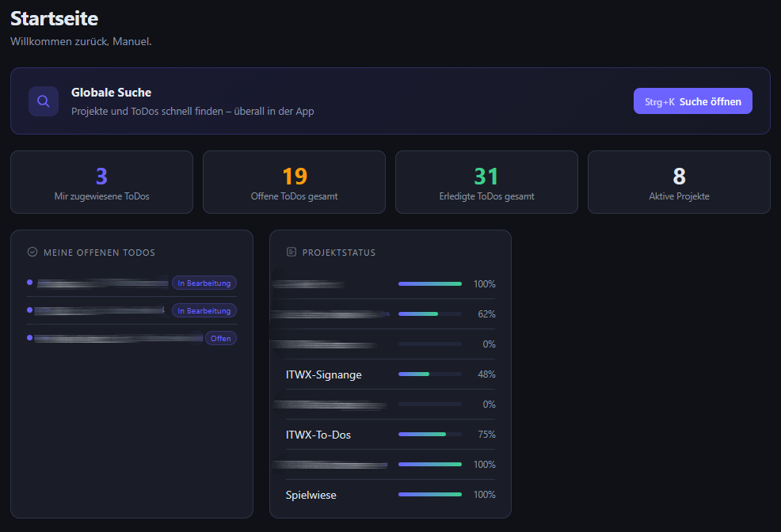
Task: Open the Mir zugewiesene ToDos card
Action: click(101, 182)
